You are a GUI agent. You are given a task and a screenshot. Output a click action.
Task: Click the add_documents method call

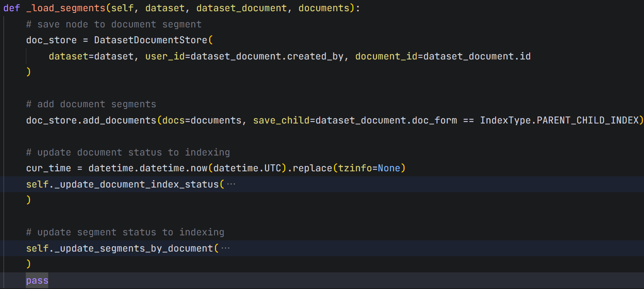click(x=120, y=120)
